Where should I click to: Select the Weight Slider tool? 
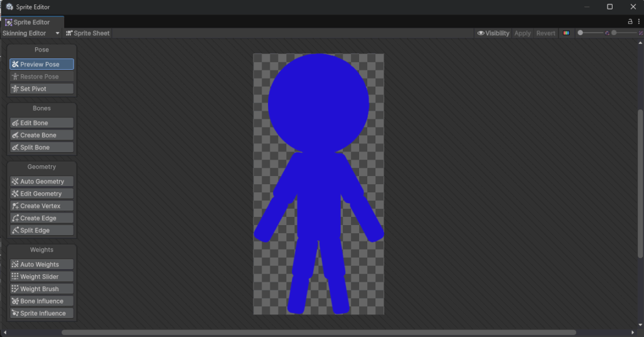(42, 277)
